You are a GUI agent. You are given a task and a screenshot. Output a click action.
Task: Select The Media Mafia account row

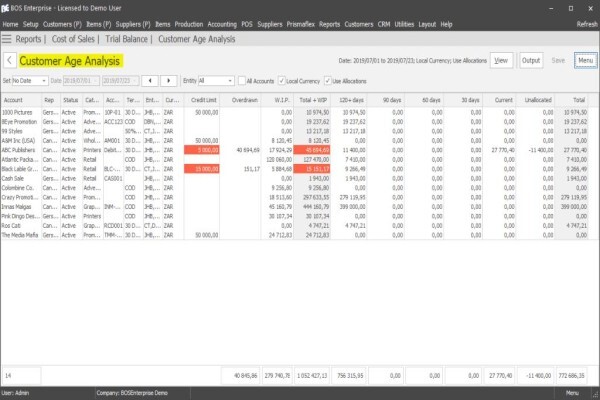click(x=295, y=235)
